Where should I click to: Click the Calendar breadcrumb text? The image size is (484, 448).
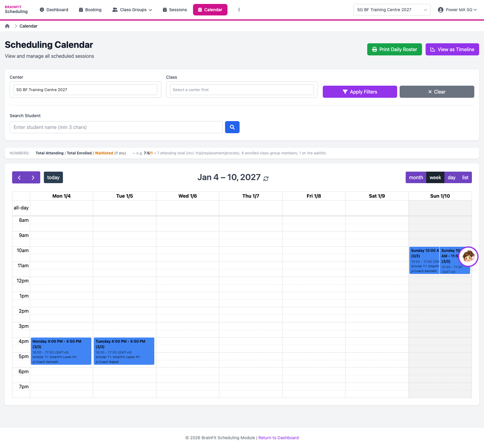point(28,26)
